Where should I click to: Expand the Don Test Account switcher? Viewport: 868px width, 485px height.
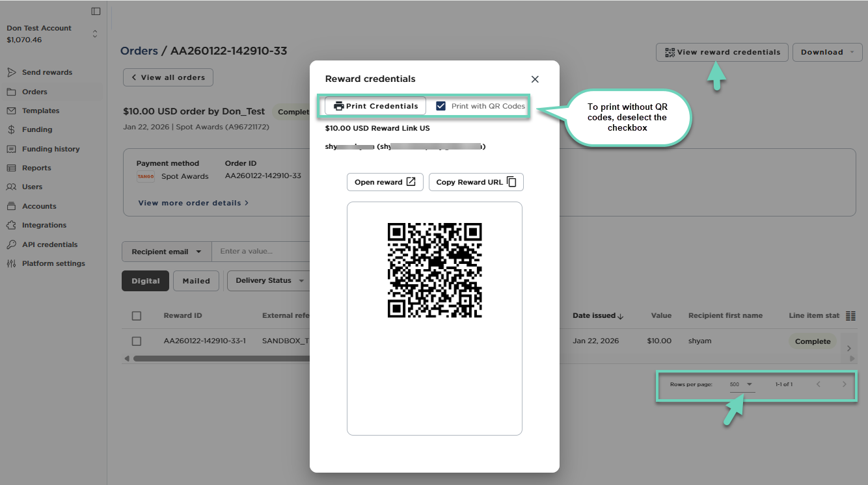95,34
